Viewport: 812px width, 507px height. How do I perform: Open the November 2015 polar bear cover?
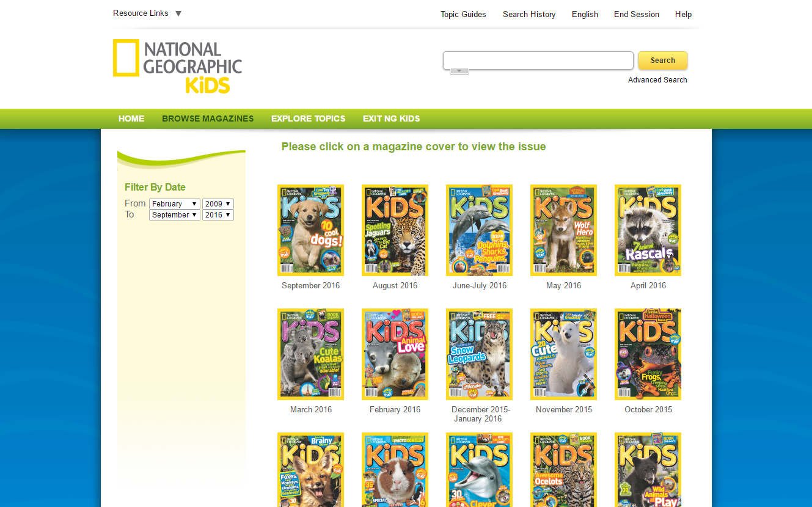[x=563, y=354]
